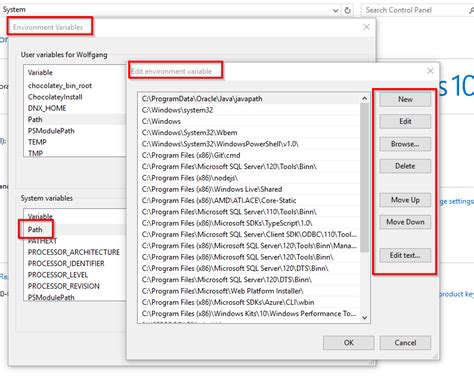Image resolution: width=474 pixels, height=378 pixels.
Task: Click the path list scroll up arrow
Action: [364, 99]
